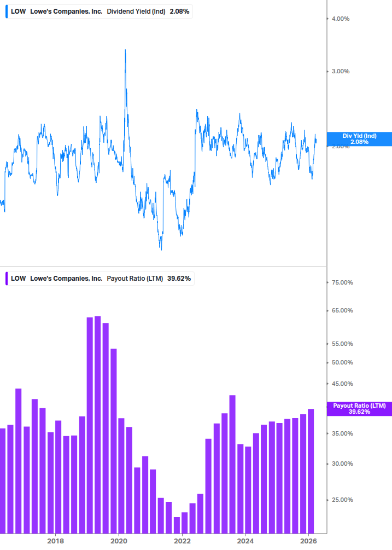Click the 2020 dividend yield spike peak
This screenshot has height=550, width=392.
click(125, 50)
